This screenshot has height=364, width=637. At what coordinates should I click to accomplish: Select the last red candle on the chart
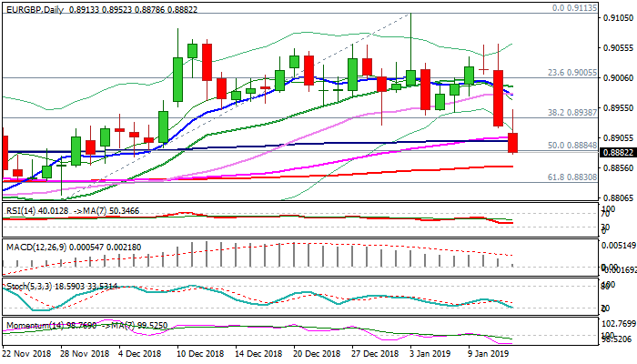[x=513, y=142]
